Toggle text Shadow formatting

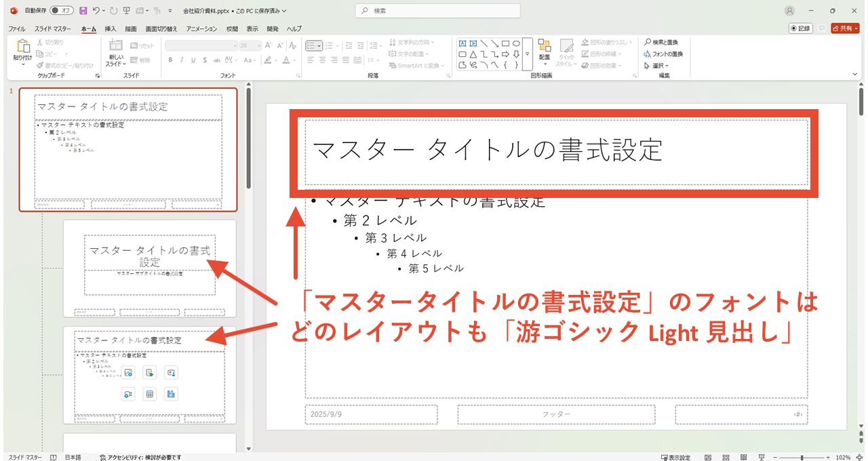pos(205,60)
